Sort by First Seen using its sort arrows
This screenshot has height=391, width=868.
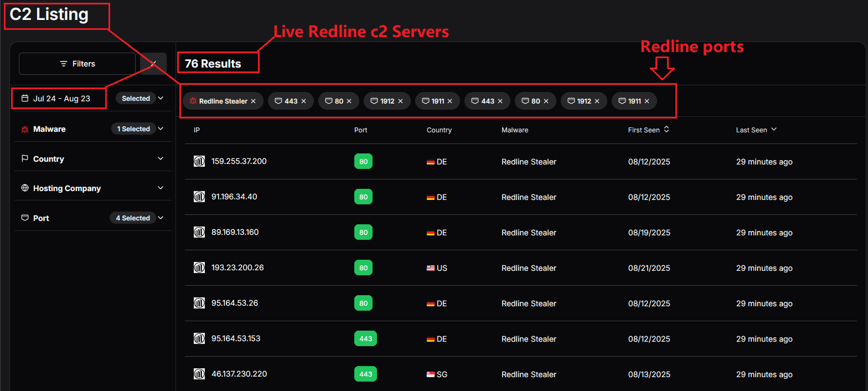click(x=666, y=130)
